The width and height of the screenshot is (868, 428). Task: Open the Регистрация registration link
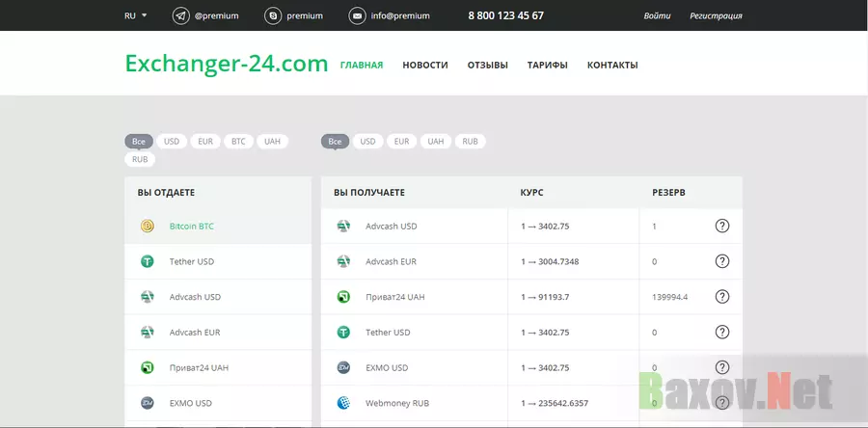pos(716,16)
